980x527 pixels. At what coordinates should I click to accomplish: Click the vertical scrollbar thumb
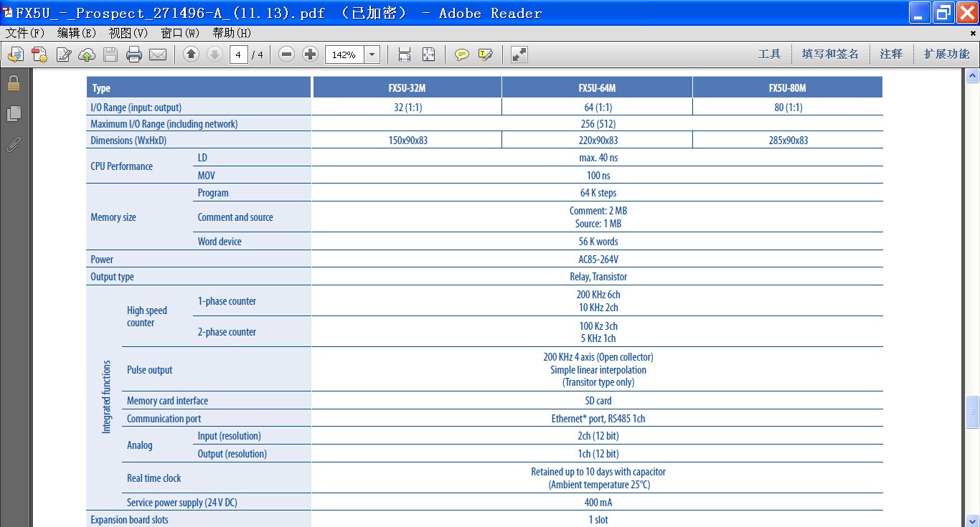pos(973,412)
